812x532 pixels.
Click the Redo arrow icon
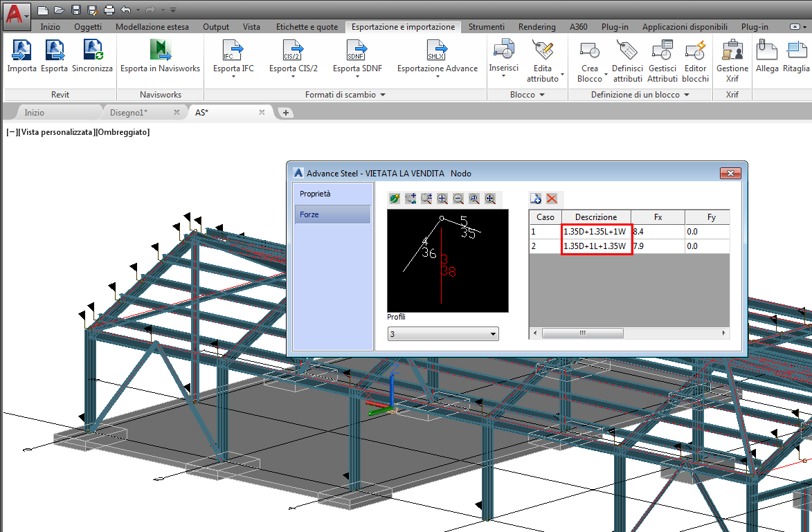[151, 10]
